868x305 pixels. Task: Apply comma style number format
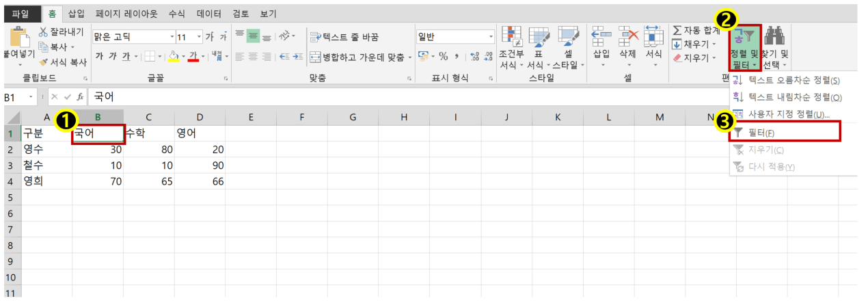[x=457, y=57]
